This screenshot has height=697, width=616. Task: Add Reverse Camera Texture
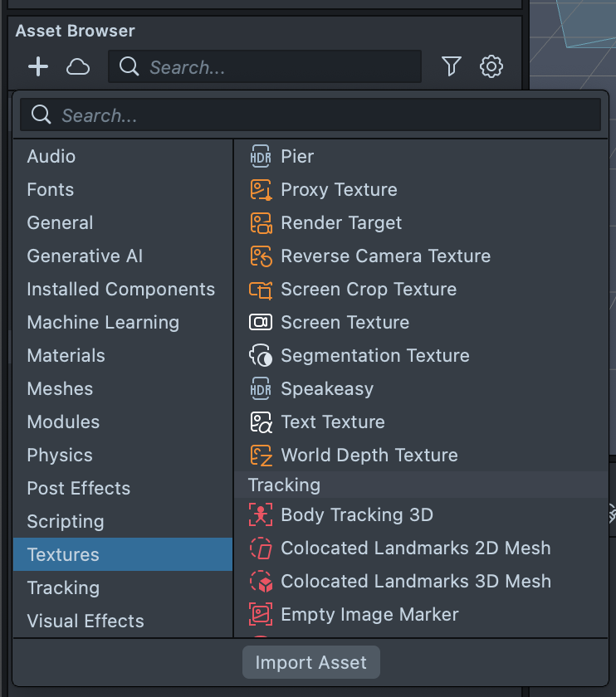point(385,256)
